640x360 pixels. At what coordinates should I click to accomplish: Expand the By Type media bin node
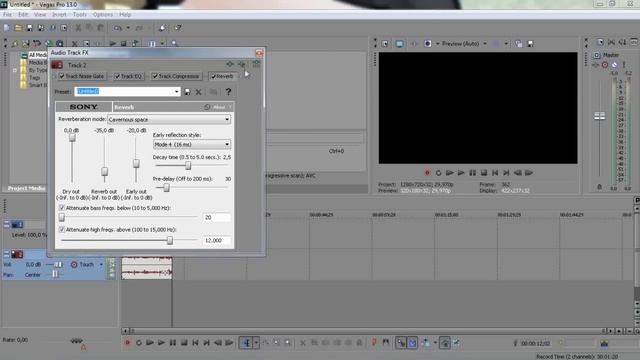[x=15, y=70]
